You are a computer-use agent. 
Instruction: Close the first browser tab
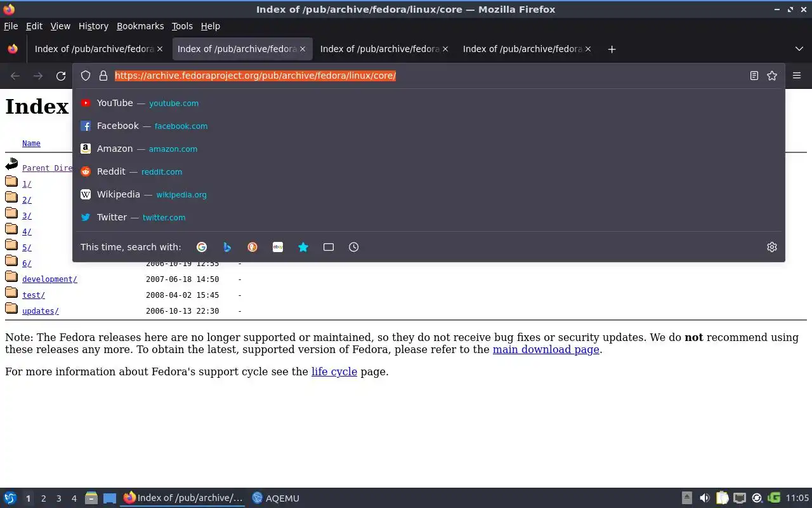(160, 49)
